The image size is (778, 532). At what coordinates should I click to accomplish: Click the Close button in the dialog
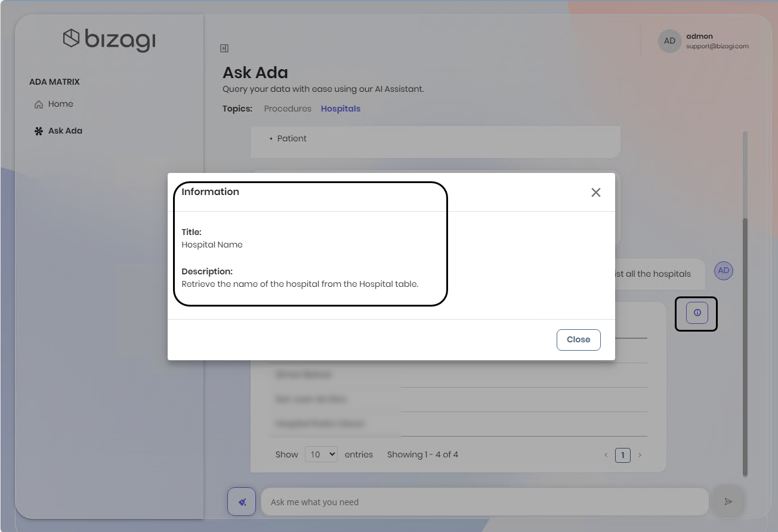coord(578,339)
